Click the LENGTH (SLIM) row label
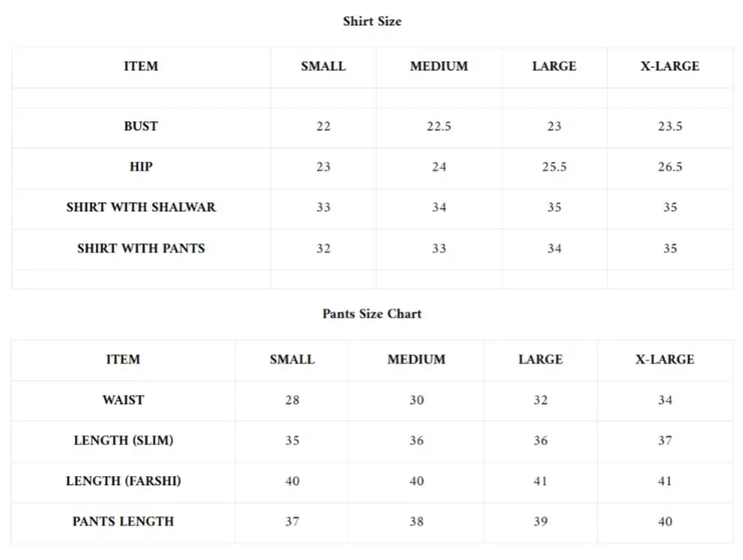Viewport: 743px width, 560px height. (x=123, y=441)
